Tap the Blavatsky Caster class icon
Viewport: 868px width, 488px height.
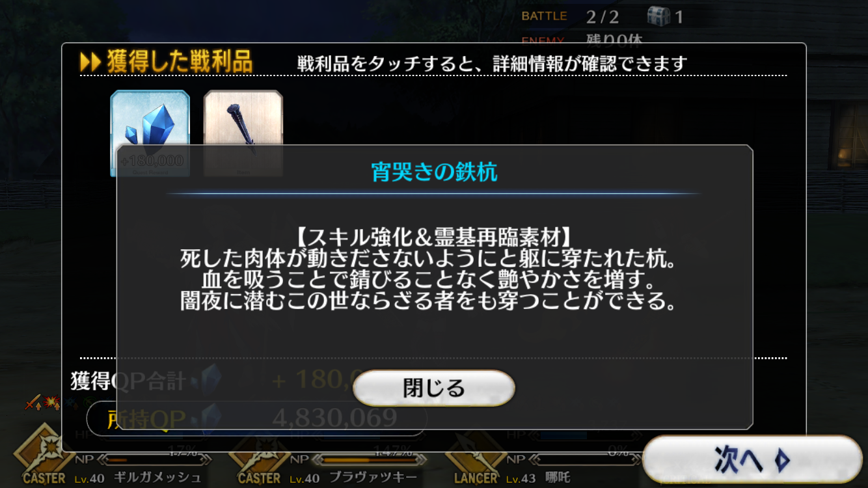[x=259, y=455]
